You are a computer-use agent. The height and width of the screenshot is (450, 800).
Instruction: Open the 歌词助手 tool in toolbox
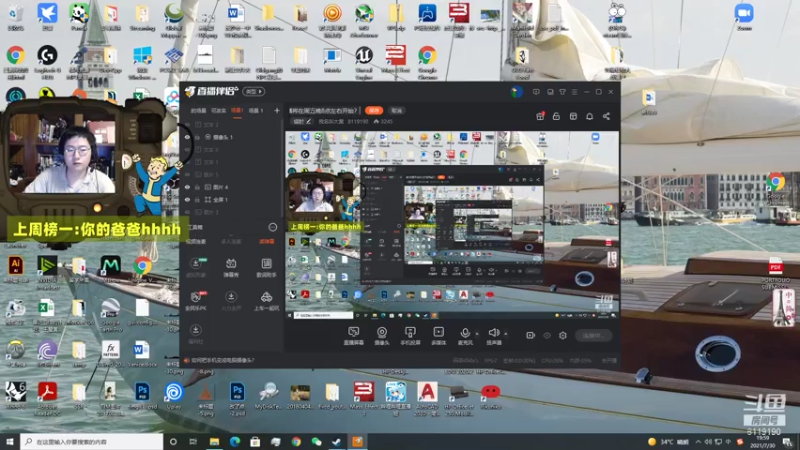tap(266, 267)
